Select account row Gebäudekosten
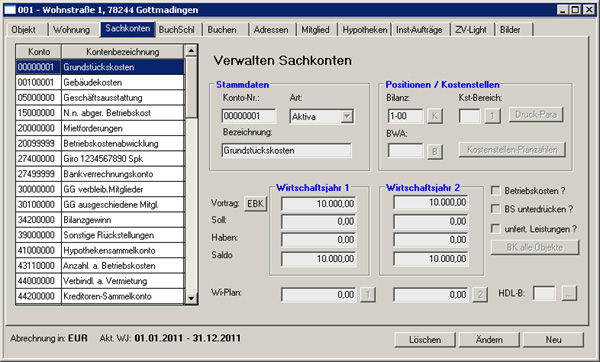The height and width of the screenshot is (362, 600). point(100,82)
